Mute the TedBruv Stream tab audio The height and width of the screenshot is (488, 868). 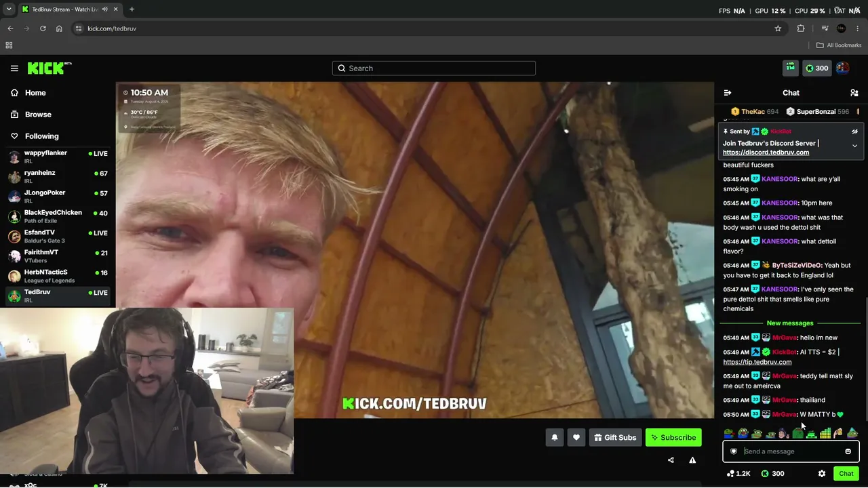(x=104, y=9)
